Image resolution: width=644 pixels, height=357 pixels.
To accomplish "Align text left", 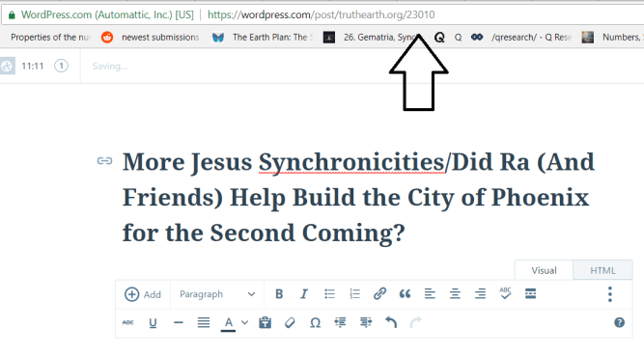I will pyautogui.click(x=430, y=294).
